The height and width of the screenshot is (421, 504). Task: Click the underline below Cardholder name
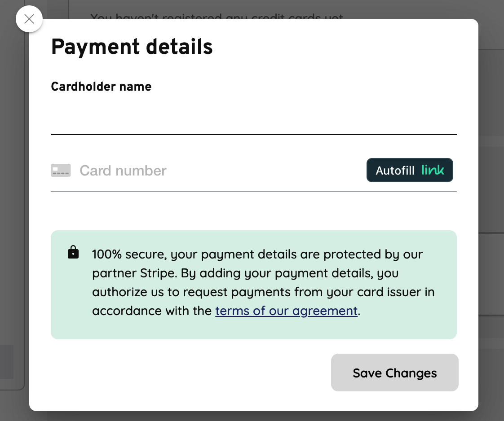coord(254,133)
